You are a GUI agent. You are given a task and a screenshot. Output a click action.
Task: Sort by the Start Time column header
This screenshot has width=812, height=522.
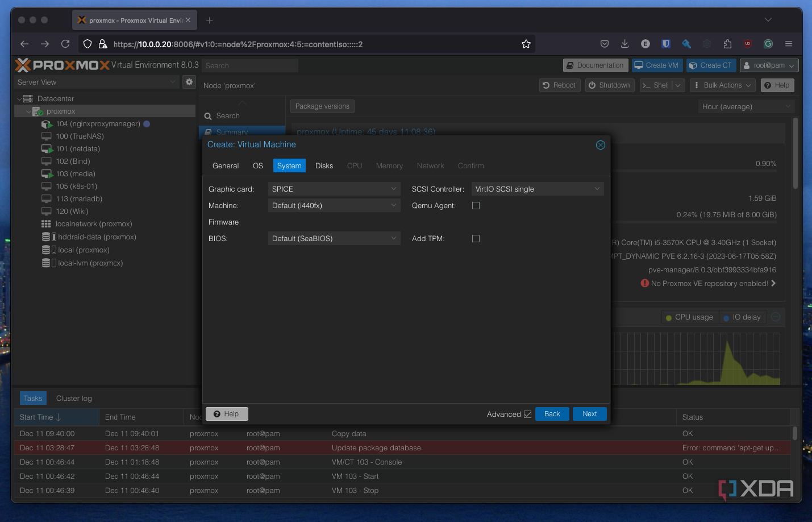tap(56, 417)
